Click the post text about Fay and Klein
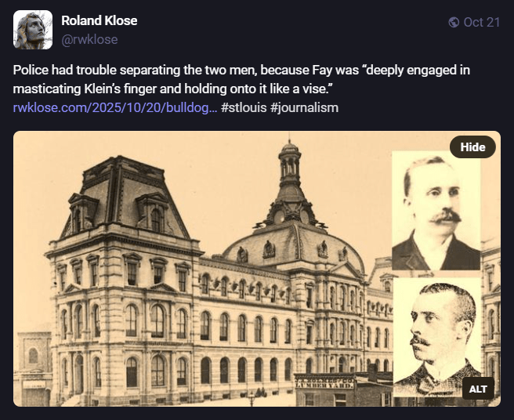The image size is (514, 420). coord(241,79)
